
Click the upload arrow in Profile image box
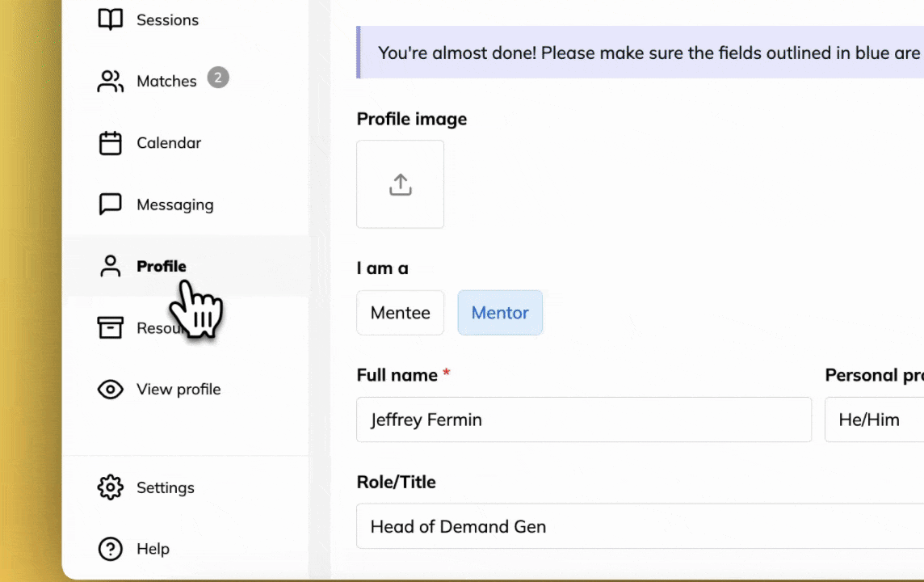click(x=401, y=184)
